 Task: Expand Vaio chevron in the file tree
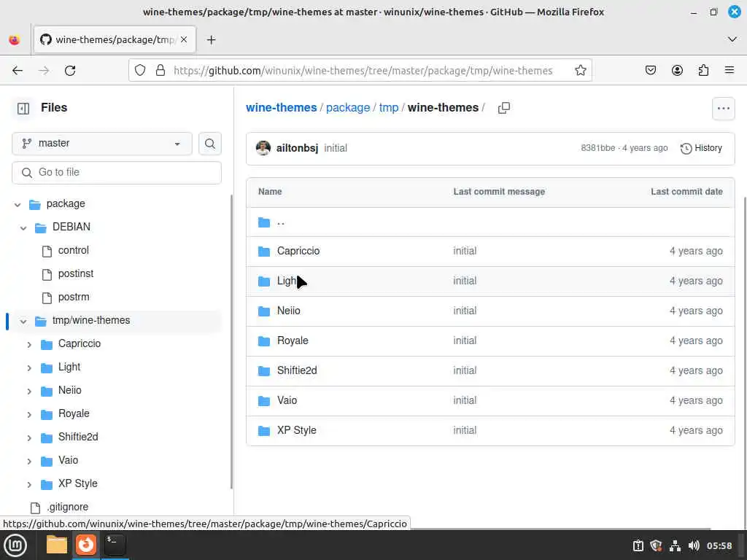pyautogui.click(x=29, y=461)
